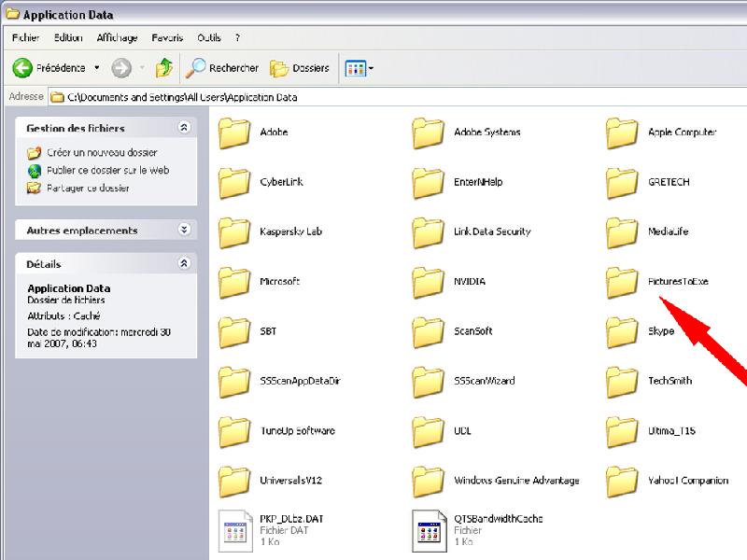Select the CyberLink folder icon
The height and width of the screenshot is (560, 747).
pyautogui.click(x=234, y=183)
